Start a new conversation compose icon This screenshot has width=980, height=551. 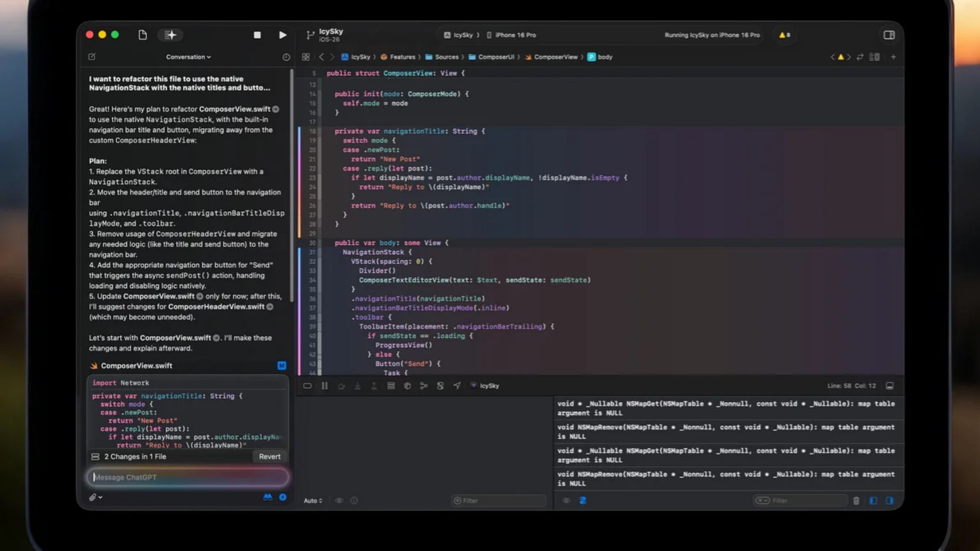pyautogui.click(x=92, y=57)
